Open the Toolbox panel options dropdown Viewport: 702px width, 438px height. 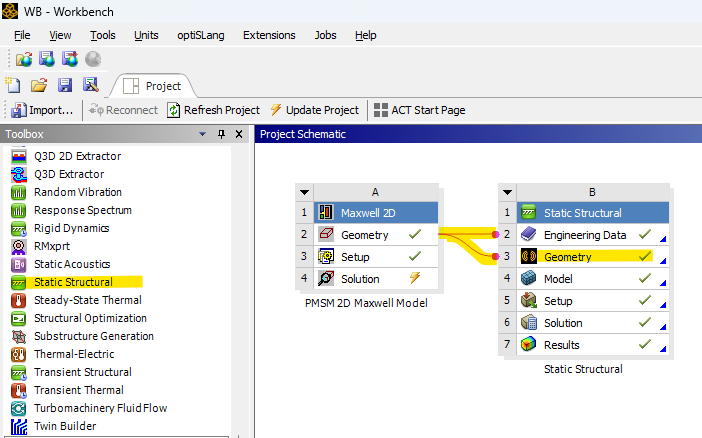pos(202,134)
